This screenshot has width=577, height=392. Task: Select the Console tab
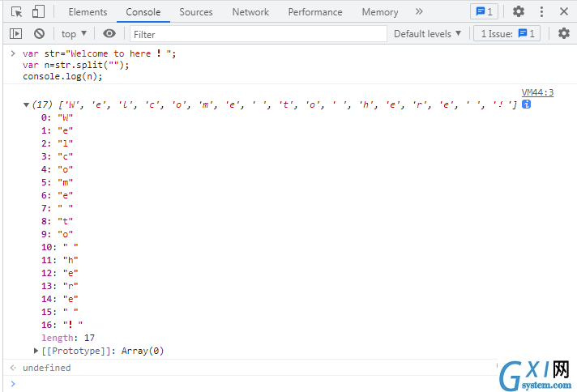click(143, 12)
